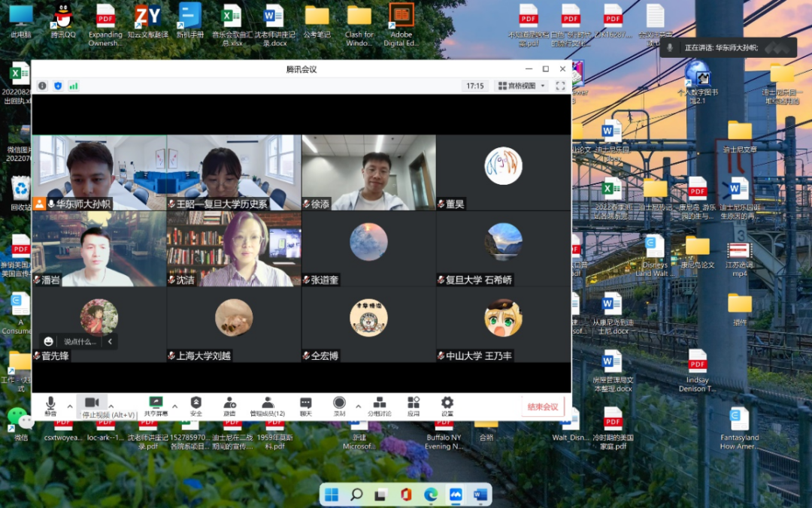Click 上海大学刘越 avatar tile
The width and height of the screenshot is (812, 508).
(x=234, y=325)
